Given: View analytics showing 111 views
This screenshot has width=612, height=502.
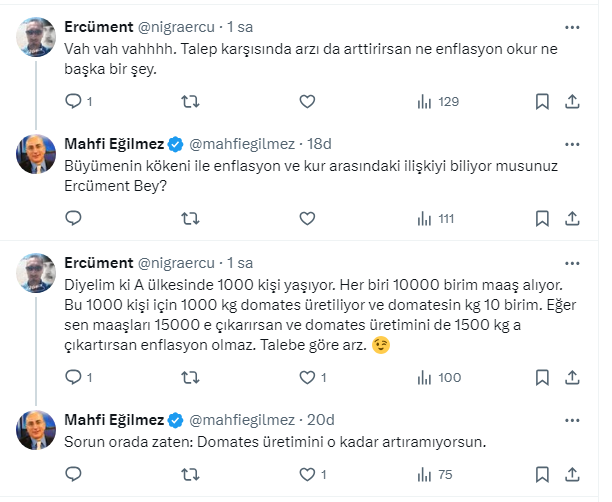Looking at the screenshot, I should (x=434, y=217).
